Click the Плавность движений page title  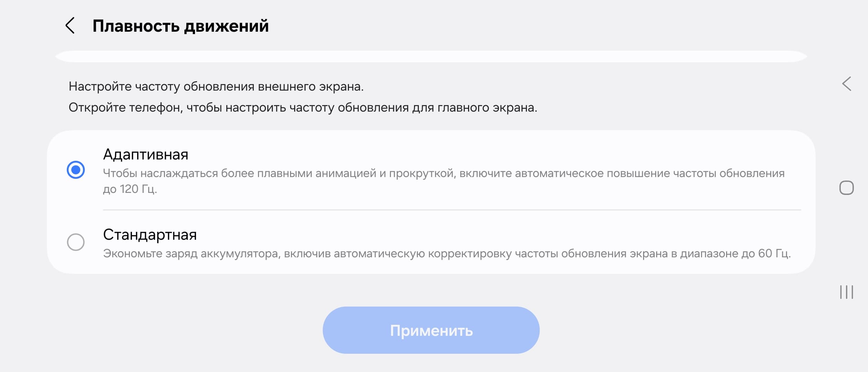point(180,26)
